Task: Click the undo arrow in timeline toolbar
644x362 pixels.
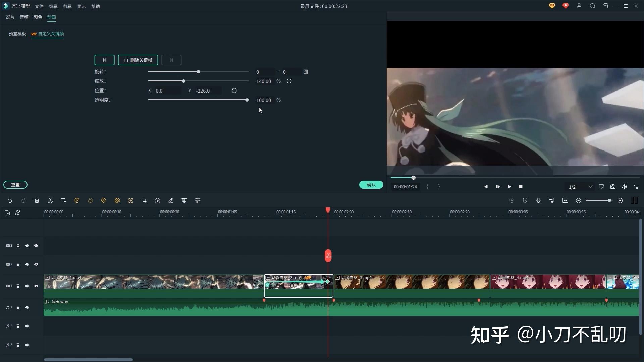Action: point(10,200)
